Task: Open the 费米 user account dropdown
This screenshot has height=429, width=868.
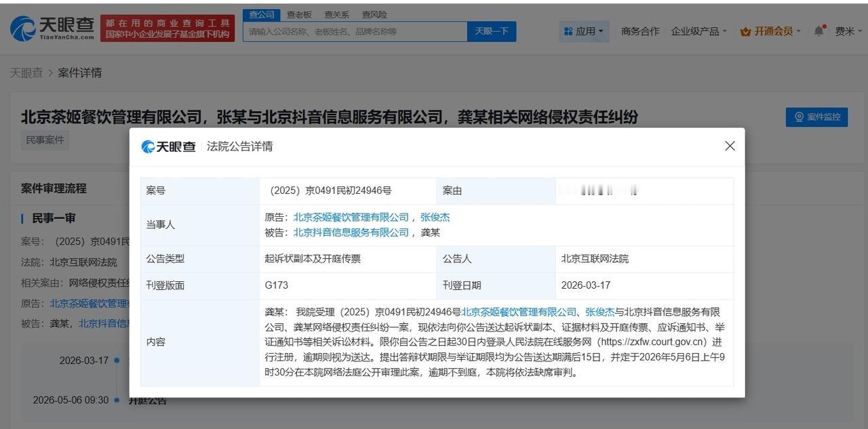Action: click(x=846, y=30)
